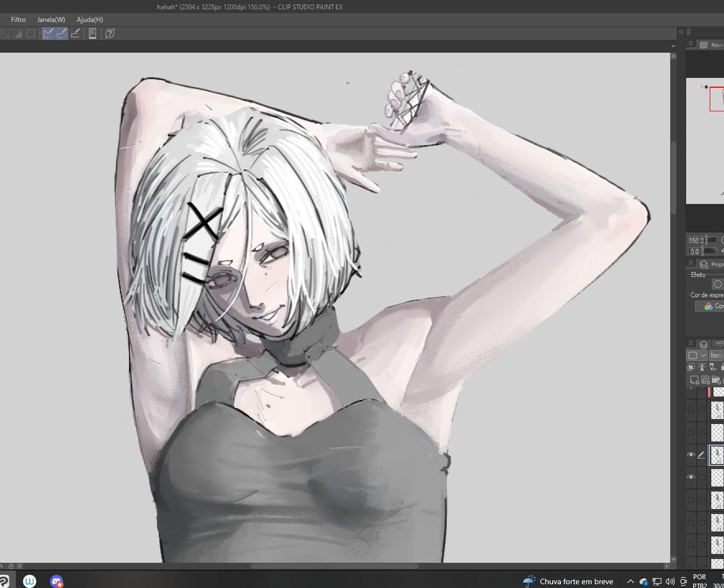This screenshot has width=724, height=588.
Task: Switch to the Layer Property tab
Action: [711, 264]
